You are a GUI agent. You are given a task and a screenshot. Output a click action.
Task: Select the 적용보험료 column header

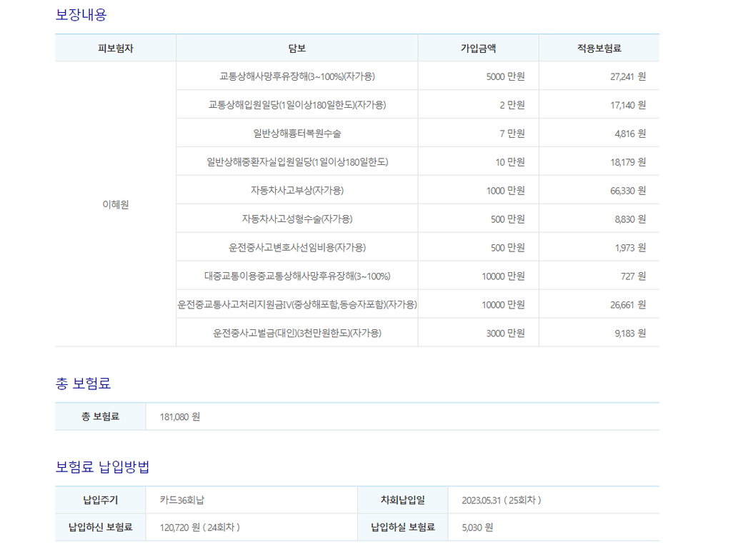tap(599, 49)
